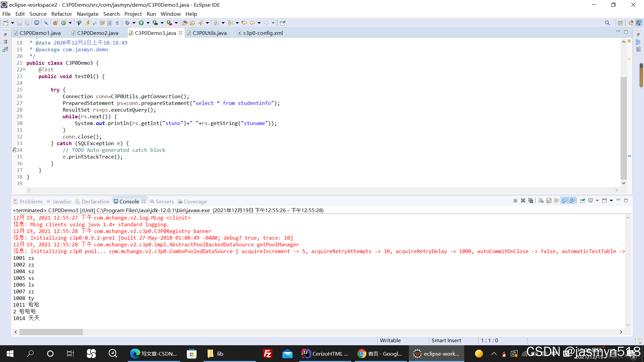The height and width of the screenshot is (362, 644).
Task: Toggle Scroll Lock in Console toolbar
Action: (x=549, y=201)
